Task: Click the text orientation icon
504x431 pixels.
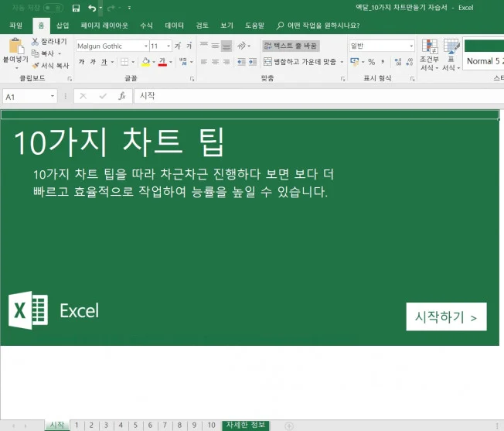Action: coord(241,46)
